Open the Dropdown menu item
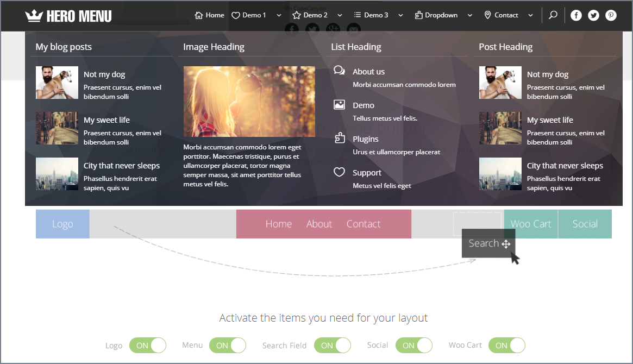This screenshot has width=633, height=364. coord(441,15)
